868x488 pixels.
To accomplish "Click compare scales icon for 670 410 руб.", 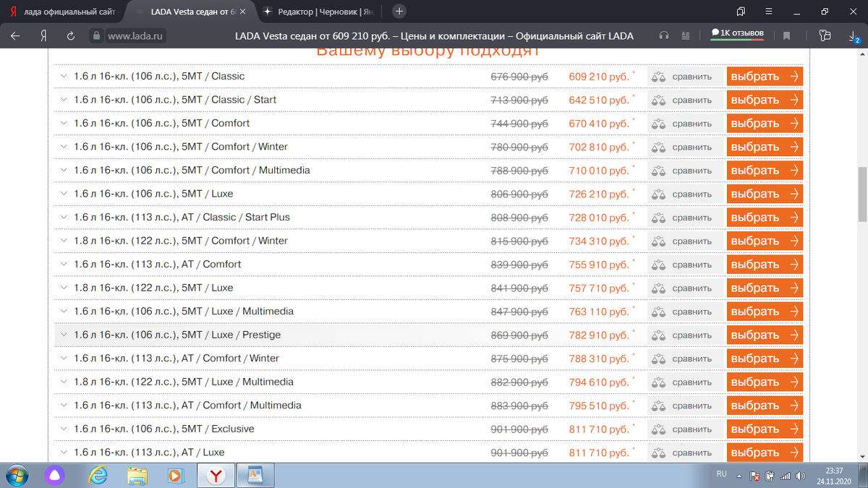I will click(x=658, y=124).
